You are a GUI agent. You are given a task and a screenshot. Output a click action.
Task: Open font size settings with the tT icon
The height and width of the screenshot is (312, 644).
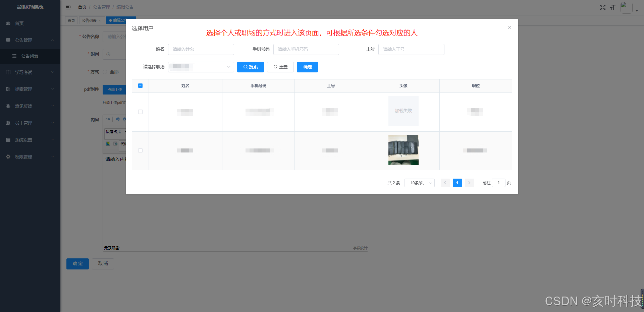click(613, 7)
